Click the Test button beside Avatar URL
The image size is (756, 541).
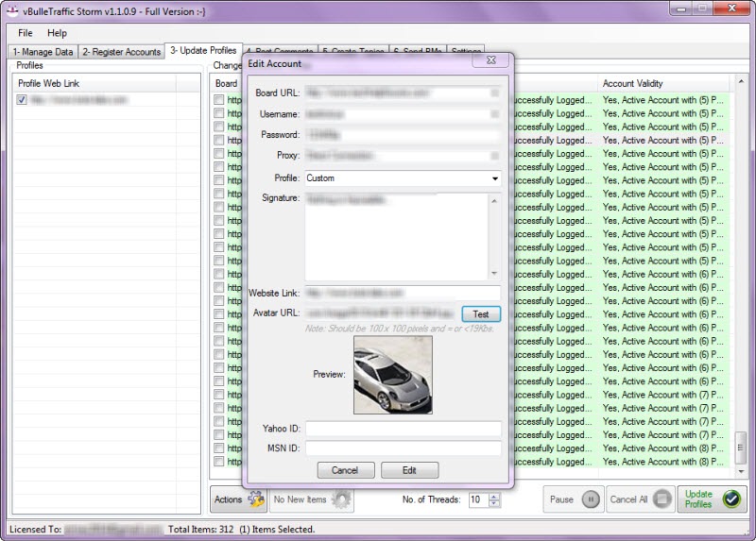481,314
